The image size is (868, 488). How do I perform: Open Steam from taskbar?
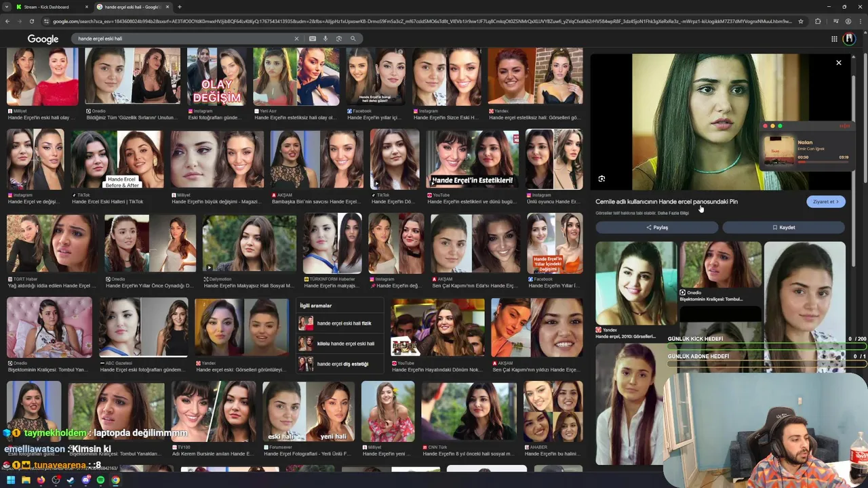(x=71, y=480)
